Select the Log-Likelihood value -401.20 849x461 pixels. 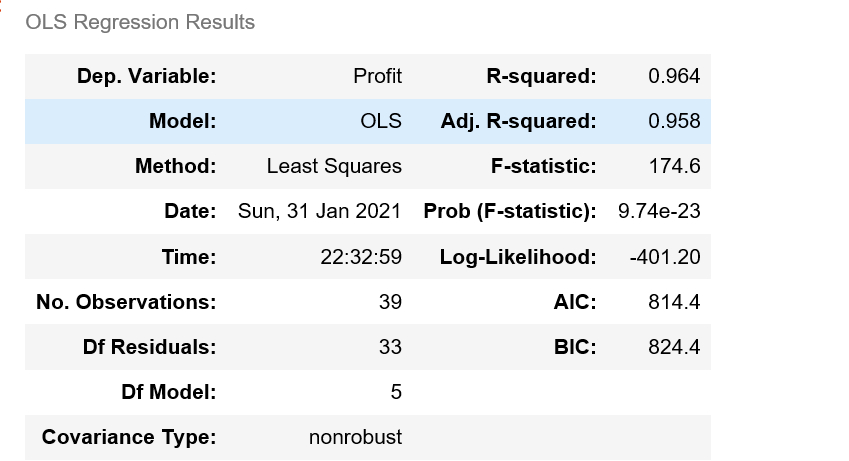[665, 257]
